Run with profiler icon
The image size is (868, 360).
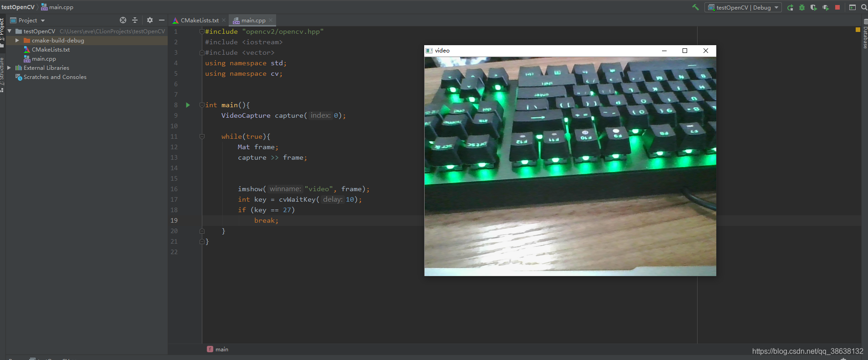[826, 7]
